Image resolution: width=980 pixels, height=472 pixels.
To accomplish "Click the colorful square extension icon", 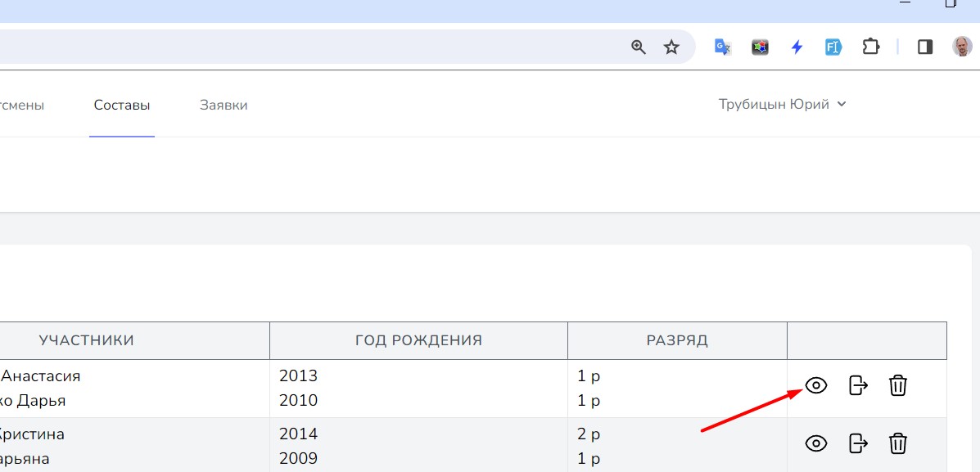I will pos(760,47).
